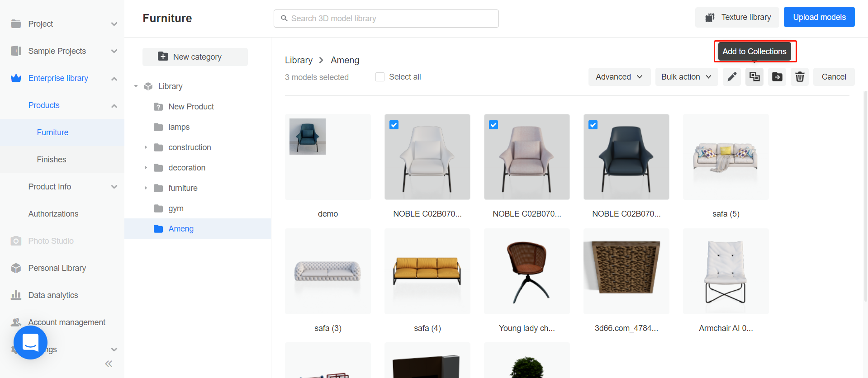Click the Photo Studio camera icon

pos(16,241)
